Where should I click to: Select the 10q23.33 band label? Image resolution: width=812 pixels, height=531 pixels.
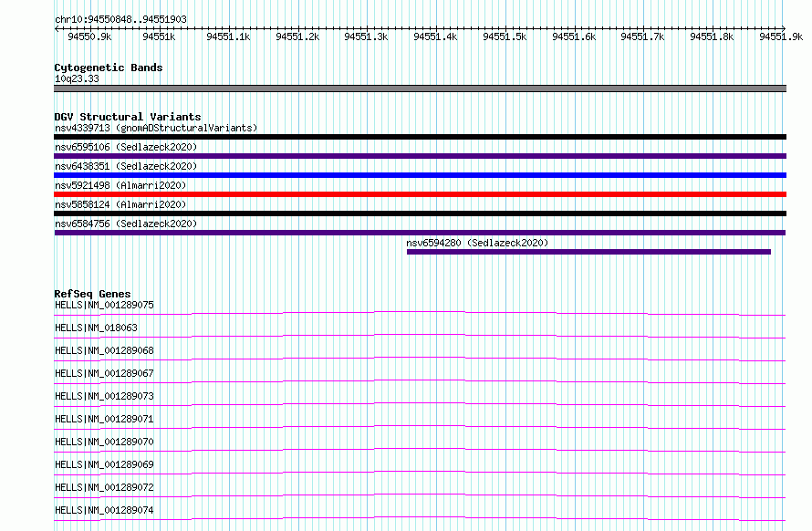[x=77, y=78]
